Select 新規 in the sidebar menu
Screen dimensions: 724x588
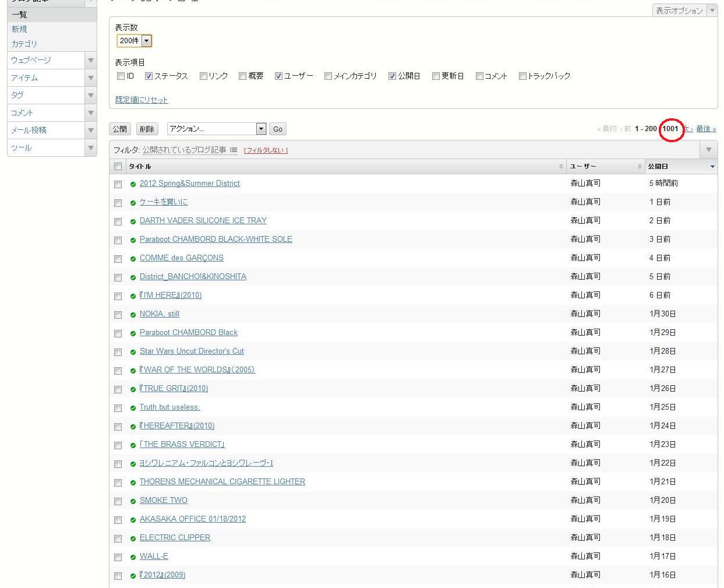click(x=19, y=29)
